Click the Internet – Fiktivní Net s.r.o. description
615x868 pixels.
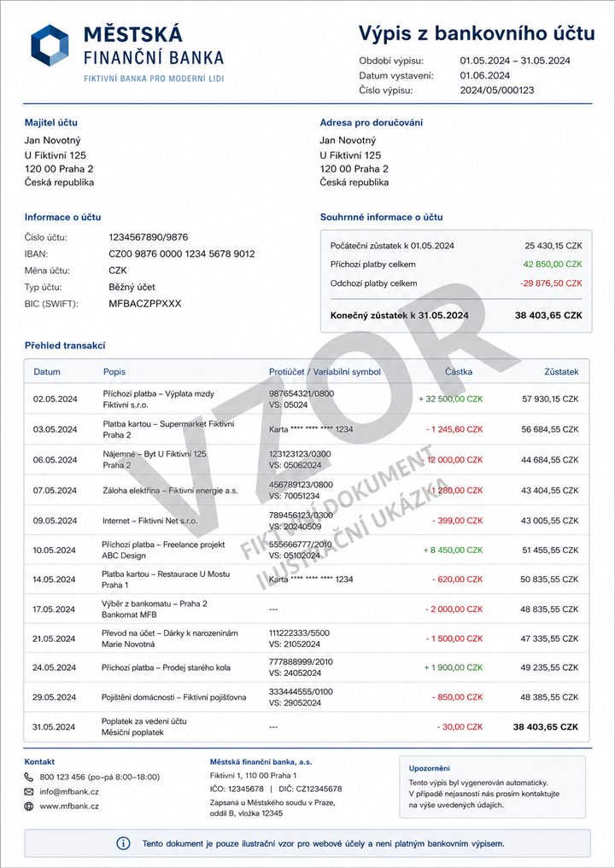[x=149, y=521]
